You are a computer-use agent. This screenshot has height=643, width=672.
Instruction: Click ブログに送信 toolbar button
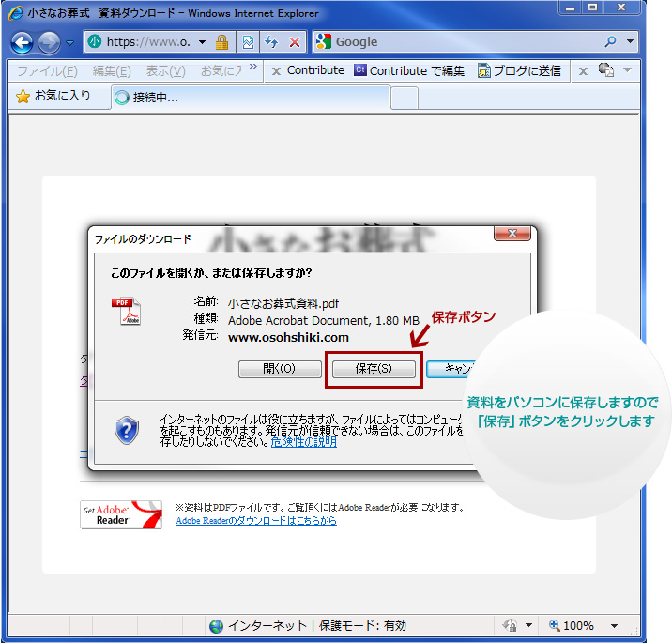pyautogui.click(x=519, y=70)
